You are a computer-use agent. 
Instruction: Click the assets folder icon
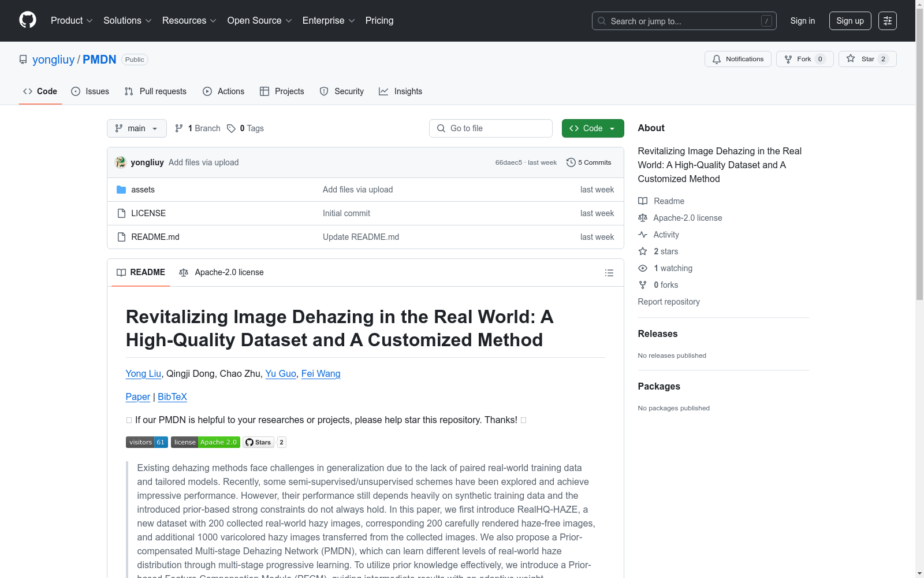(x=121, y=190)
